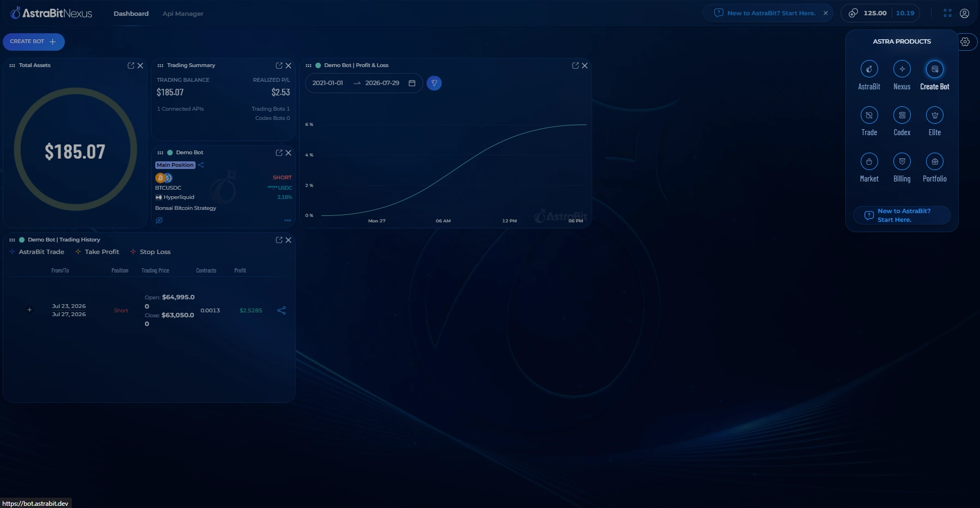Open the user account profile icon

(x=965, y=13)
